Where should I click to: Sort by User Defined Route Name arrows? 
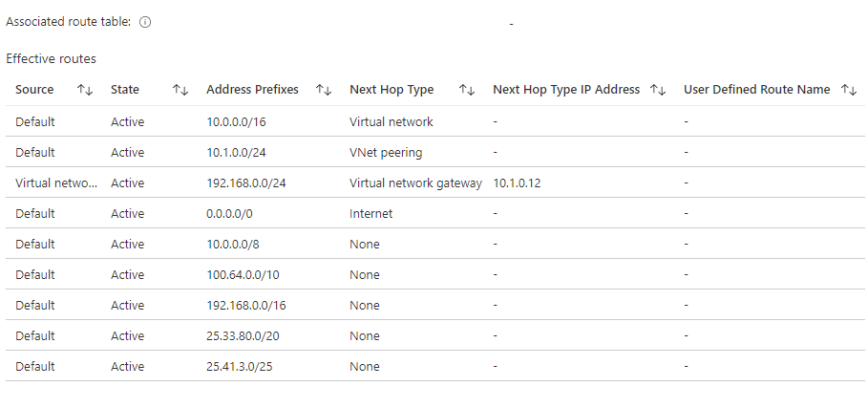tap(849, 90)
